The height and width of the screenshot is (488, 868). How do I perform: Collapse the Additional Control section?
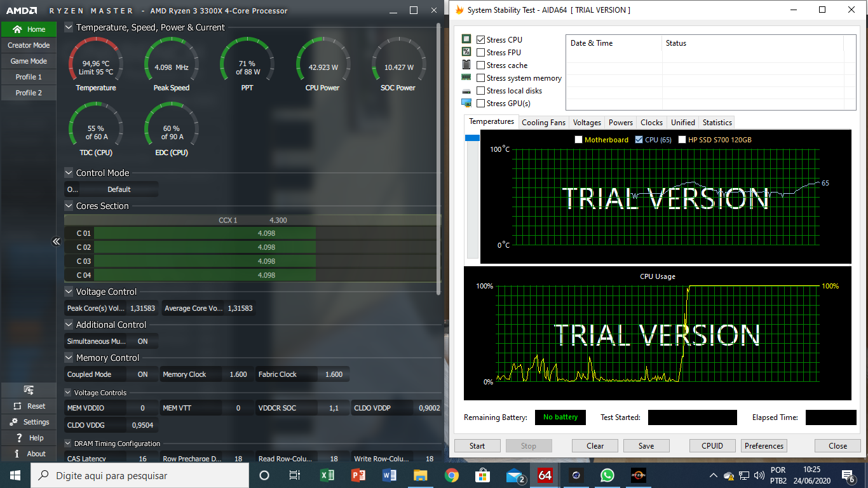[69, 325]
